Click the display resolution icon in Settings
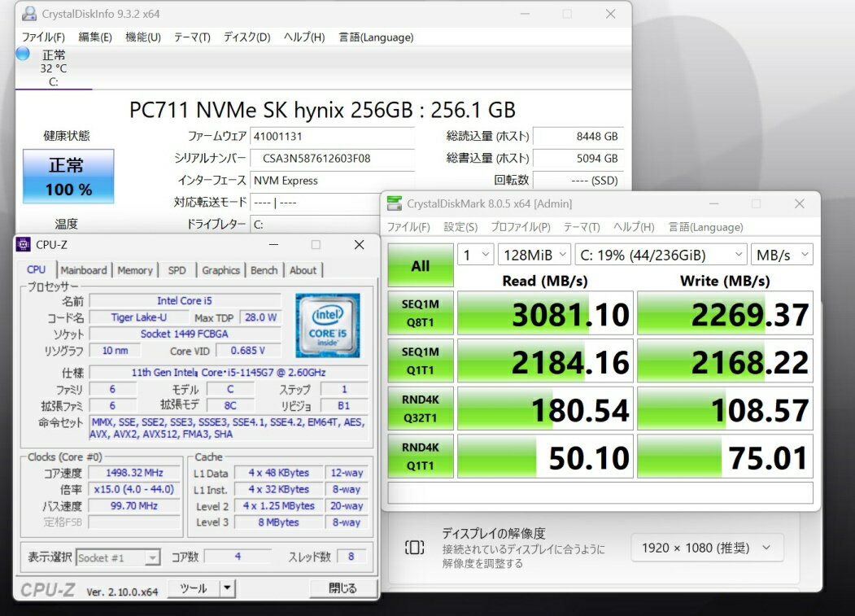Viewport: 855px width, 616px height. pos(414,548)
